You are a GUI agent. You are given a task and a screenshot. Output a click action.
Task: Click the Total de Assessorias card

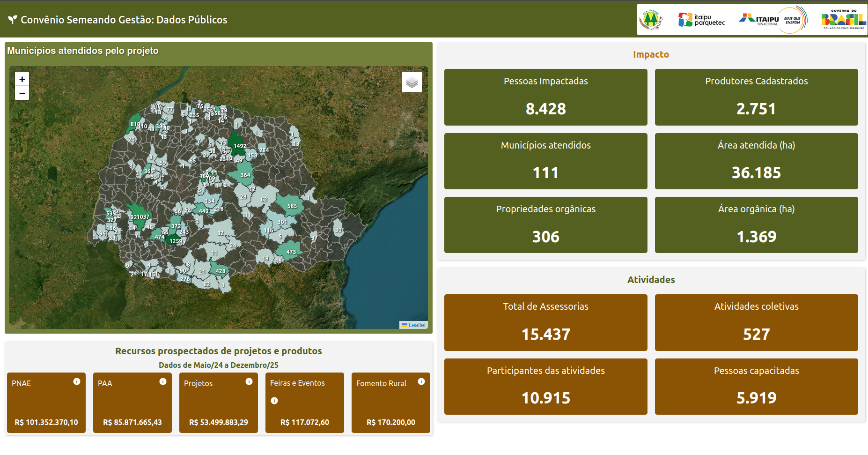tap(545, 322)
